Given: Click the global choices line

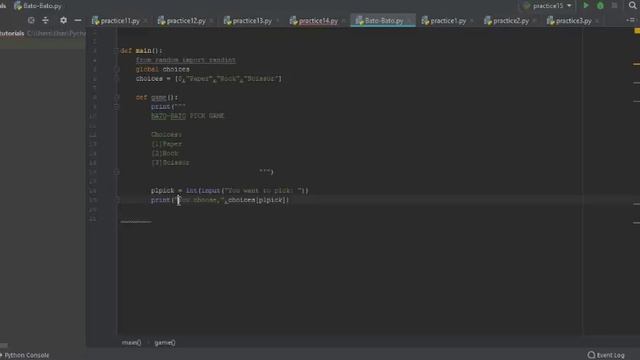Looking at the screenshot, I should click(162, 69).
